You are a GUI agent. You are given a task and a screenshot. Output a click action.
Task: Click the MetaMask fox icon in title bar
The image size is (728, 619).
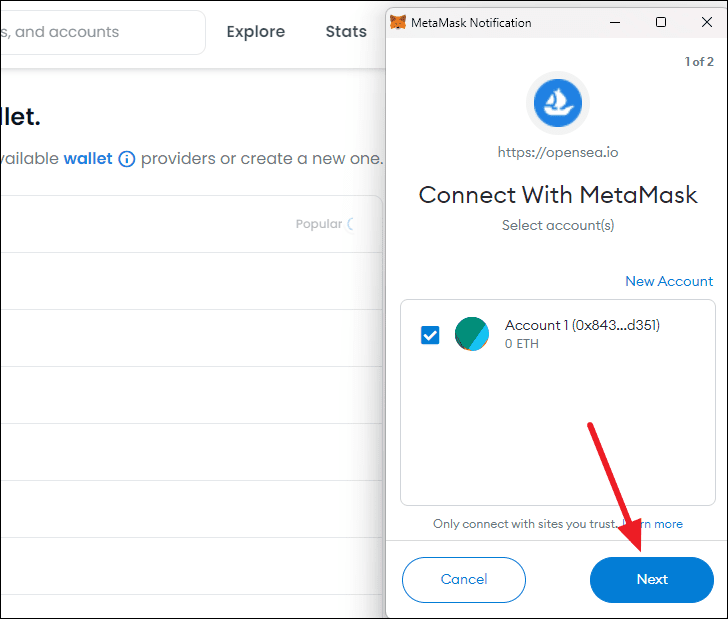point(398,22)
